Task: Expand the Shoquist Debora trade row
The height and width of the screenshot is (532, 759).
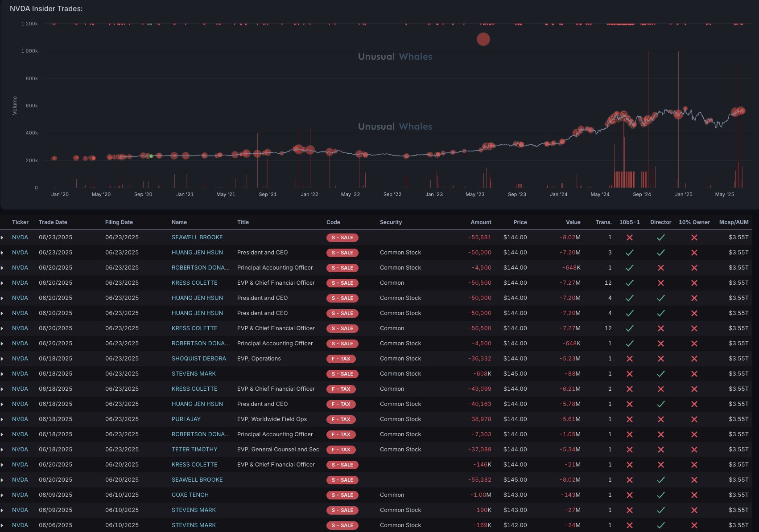Action: click(2, 359)
